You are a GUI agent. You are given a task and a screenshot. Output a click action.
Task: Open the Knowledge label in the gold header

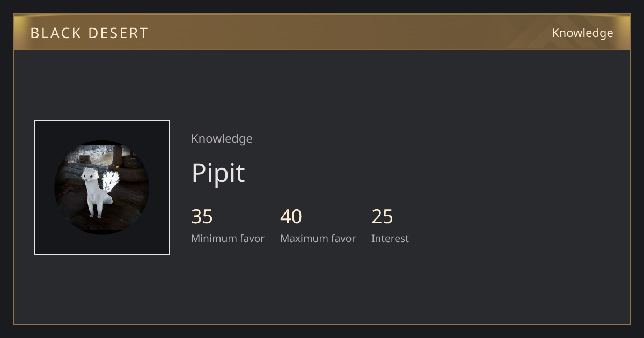[582, 33]
